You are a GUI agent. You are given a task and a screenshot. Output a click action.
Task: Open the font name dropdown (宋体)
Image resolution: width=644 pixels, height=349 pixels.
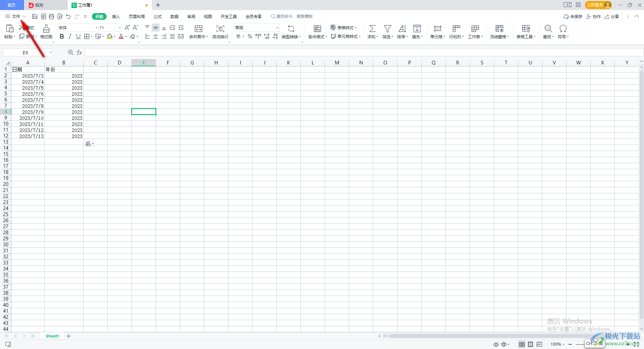(x=97, y=28)
